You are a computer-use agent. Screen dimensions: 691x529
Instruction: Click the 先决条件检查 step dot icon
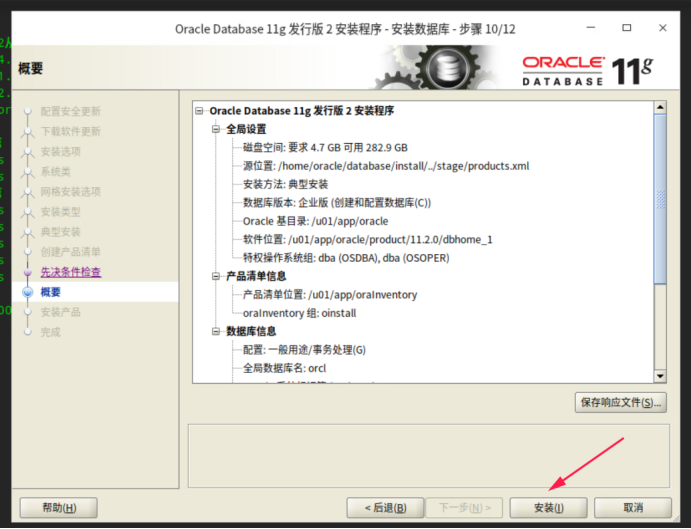point(27,272)
